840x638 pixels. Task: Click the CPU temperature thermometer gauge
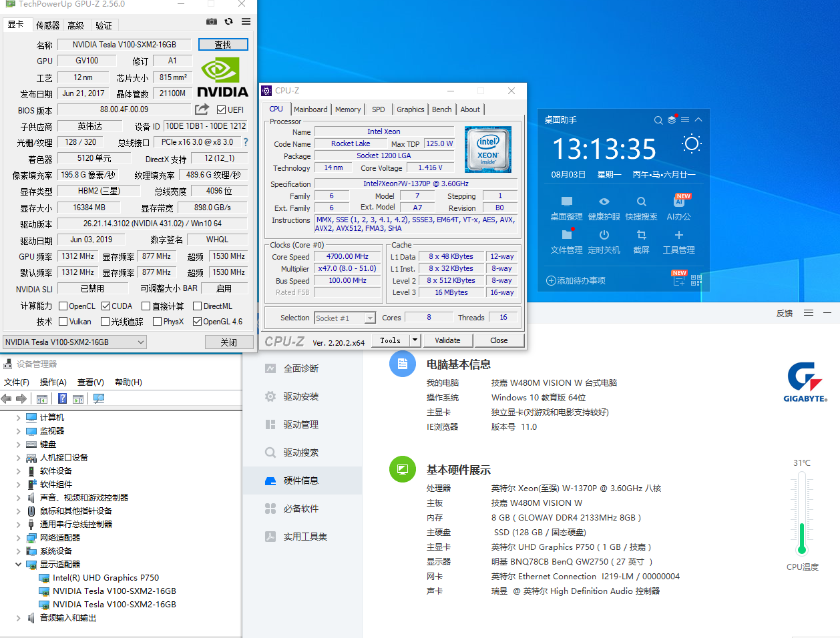802,514
